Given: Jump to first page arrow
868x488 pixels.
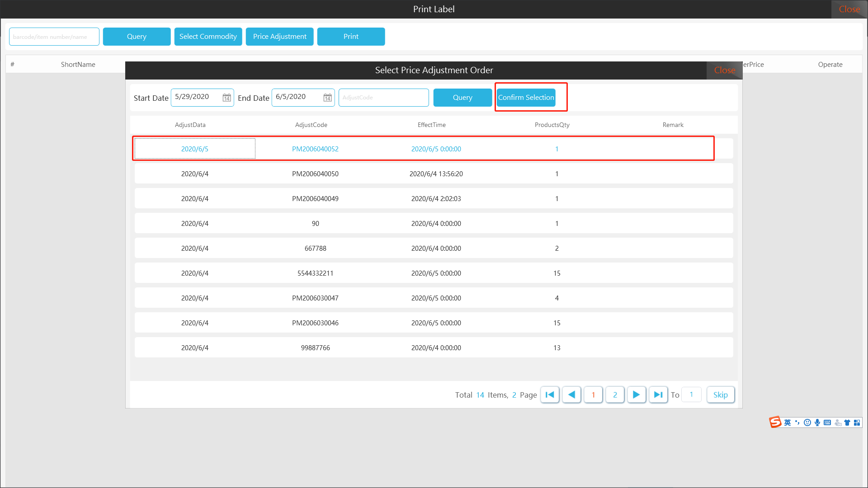Looking at the screenshot, I should pyautogui.click(x=550, y=394).
